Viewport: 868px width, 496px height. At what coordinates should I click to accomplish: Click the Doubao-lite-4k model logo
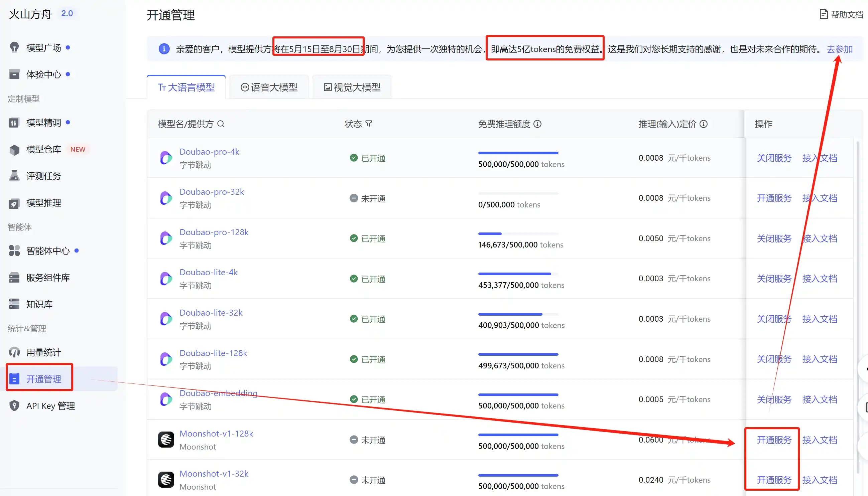pyautogui.click(x=166, y=279)
